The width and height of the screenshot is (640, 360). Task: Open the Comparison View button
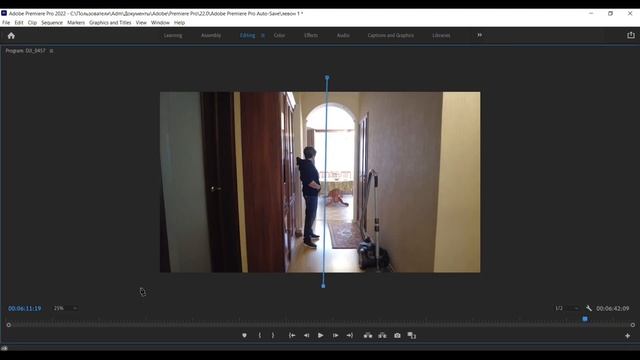pyautogui.click(x=412, y=336)
